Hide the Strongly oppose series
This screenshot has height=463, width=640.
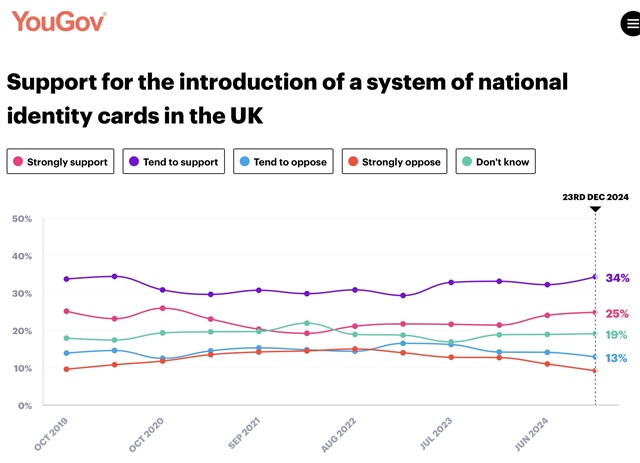click(395, 162)
